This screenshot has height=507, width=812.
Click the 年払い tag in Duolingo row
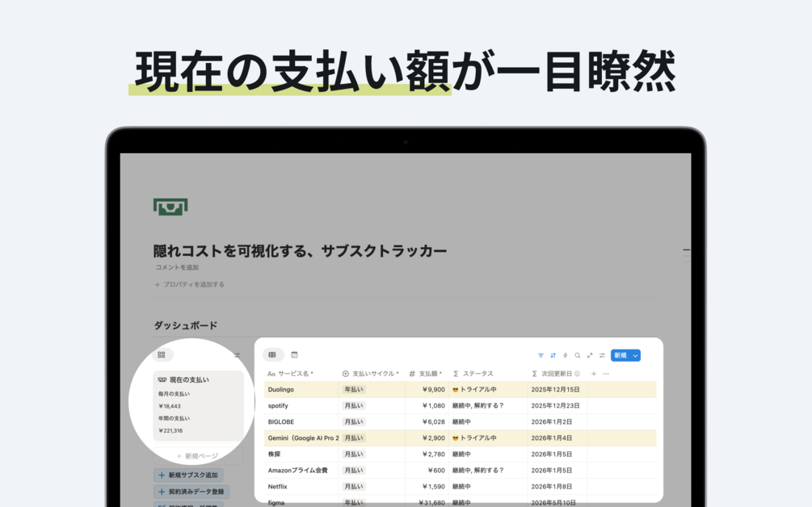[354, 390]
